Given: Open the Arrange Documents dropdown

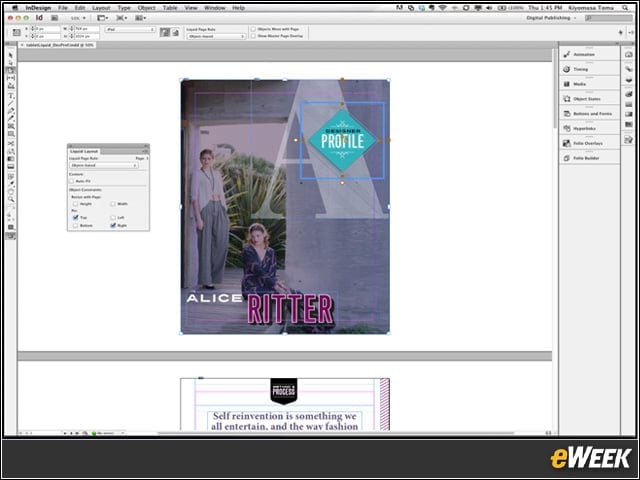Looking at the screenshot, I should (141, 18).
